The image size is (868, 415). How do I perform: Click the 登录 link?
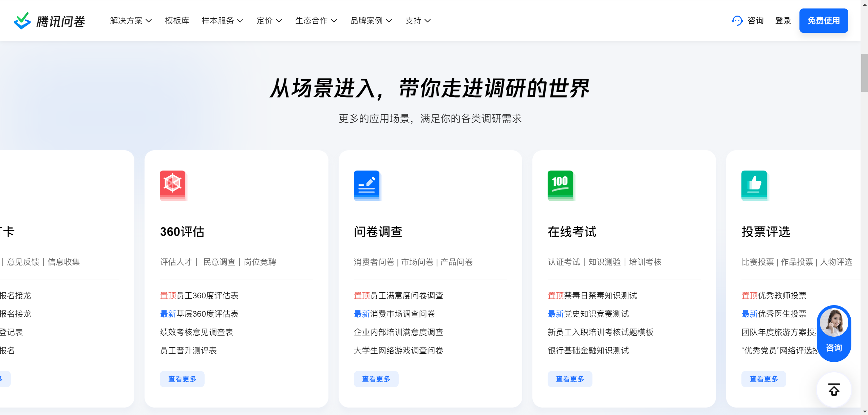(783, 21)
